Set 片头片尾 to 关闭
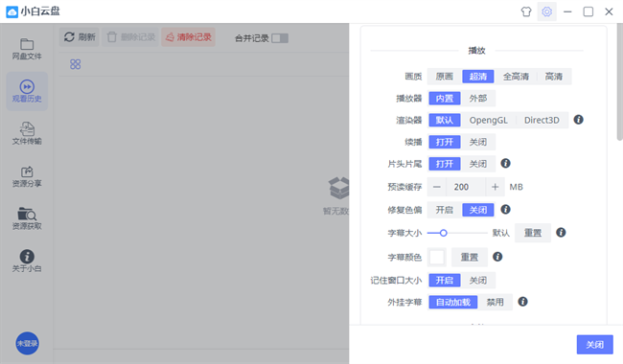This screenshot has width=623, height=364. click(478, 164)
